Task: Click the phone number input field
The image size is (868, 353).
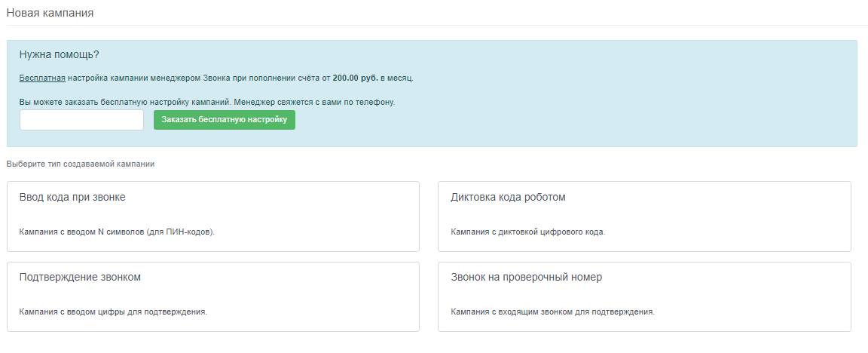Action: (x=82, y=120)
